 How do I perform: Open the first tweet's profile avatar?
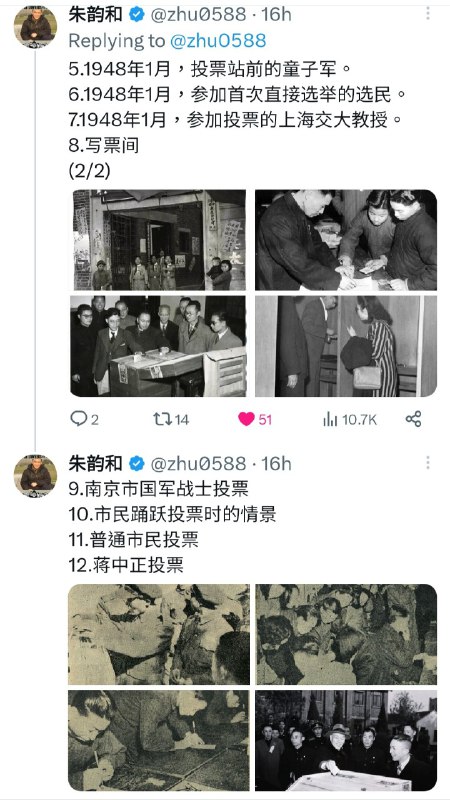(35, 27)
